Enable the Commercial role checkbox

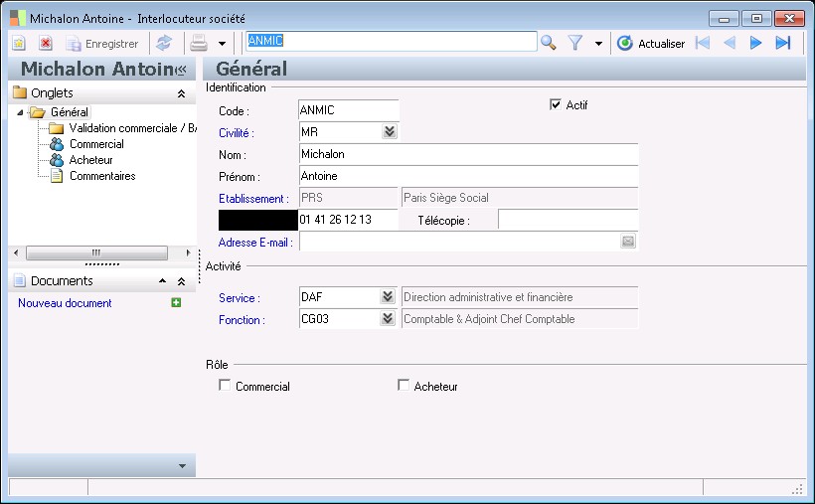pos(225,386)
